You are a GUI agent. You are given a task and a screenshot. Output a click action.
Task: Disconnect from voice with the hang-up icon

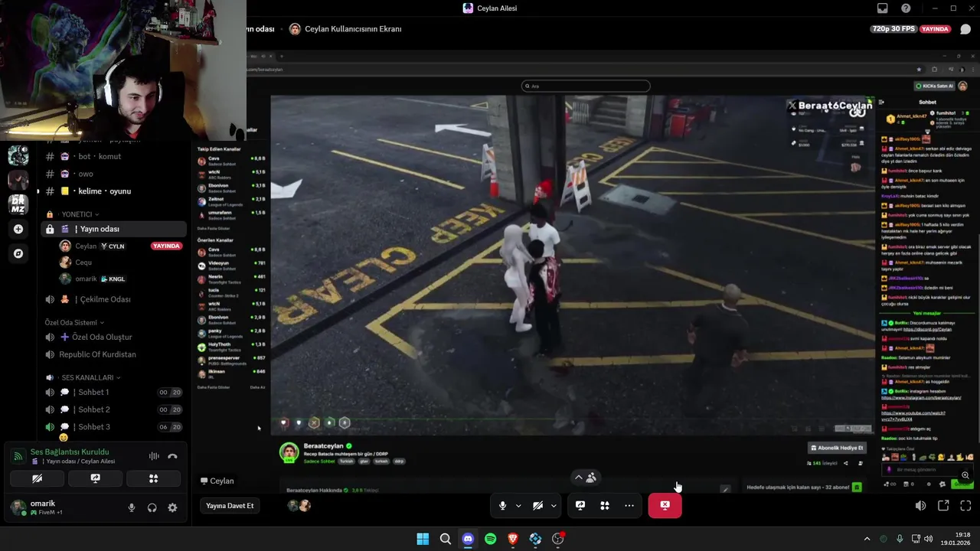coord(172,456)
